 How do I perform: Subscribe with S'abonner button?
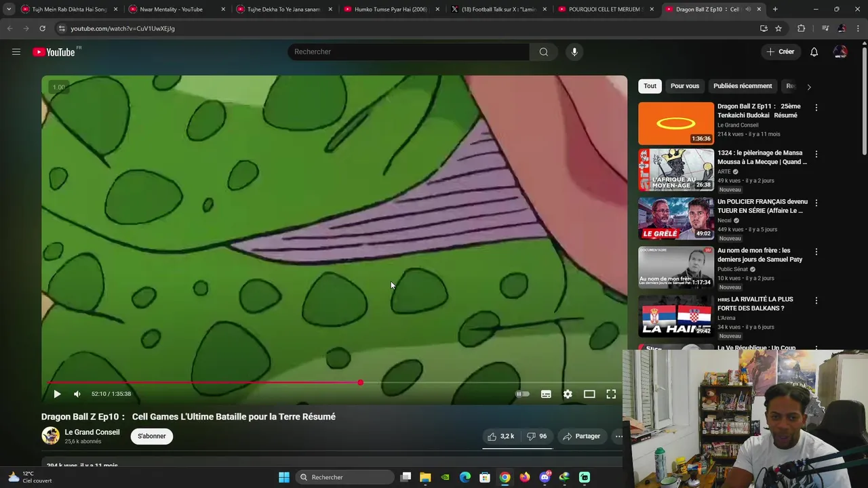coord(152,436)
